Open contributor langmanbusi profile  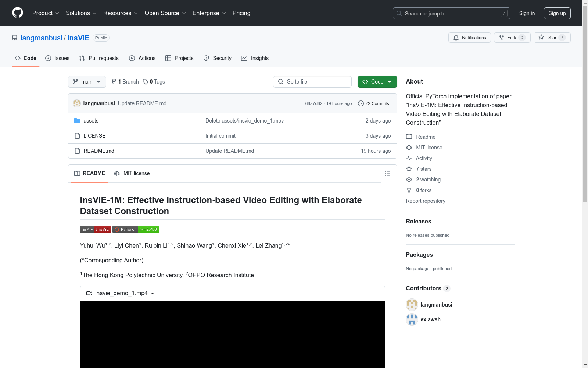point(436,305)
